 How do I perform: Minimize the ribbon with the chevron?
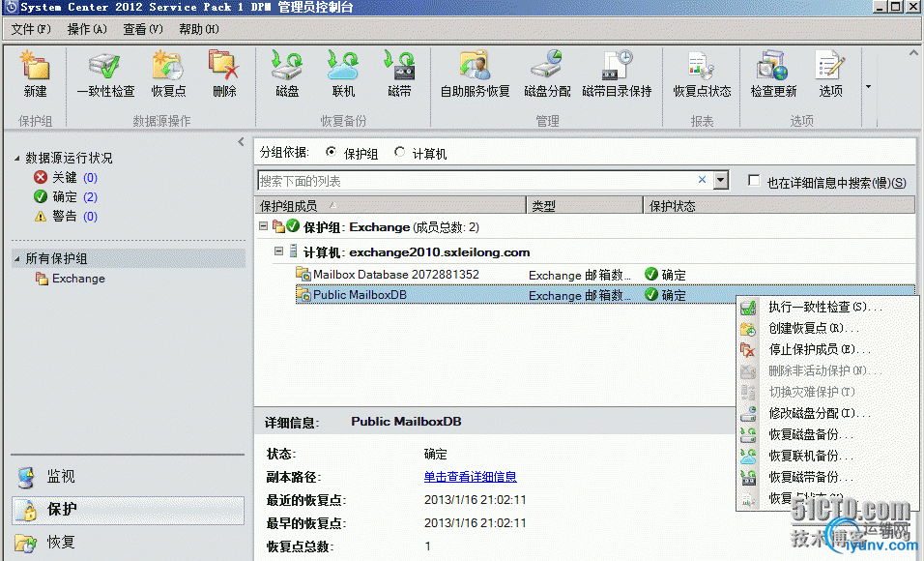(x=913, y=52)
